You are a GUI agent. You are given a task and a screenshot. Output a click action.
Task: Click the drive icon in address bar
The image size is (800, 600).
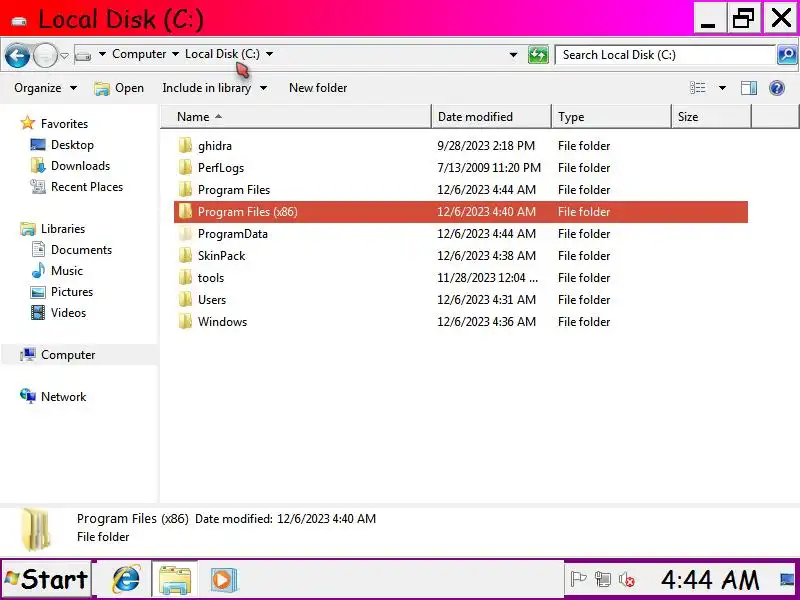(x=83, y=55)
